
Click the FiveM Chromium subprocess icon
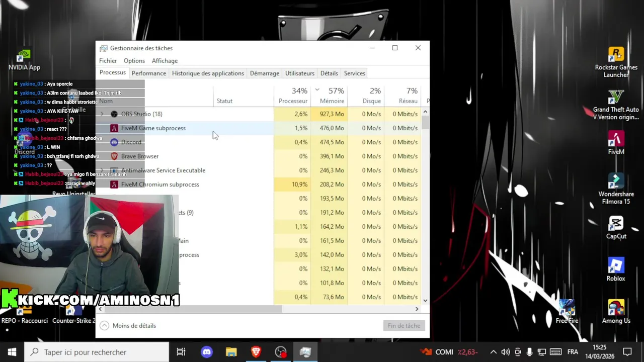point(114,185)
